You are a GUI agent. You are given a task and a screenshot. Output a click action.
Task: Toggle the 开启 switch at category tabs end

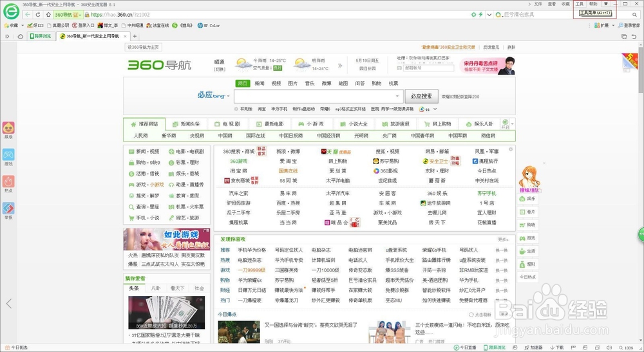click(x=505, y=124)
